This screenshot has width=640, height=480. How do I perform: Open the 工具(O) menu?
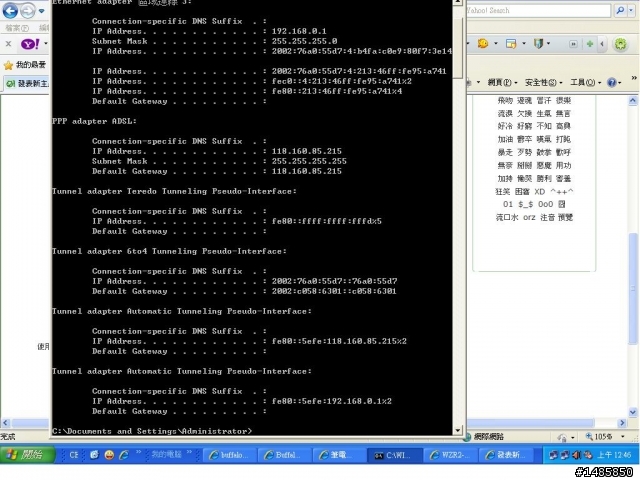(x=584, y=83)
